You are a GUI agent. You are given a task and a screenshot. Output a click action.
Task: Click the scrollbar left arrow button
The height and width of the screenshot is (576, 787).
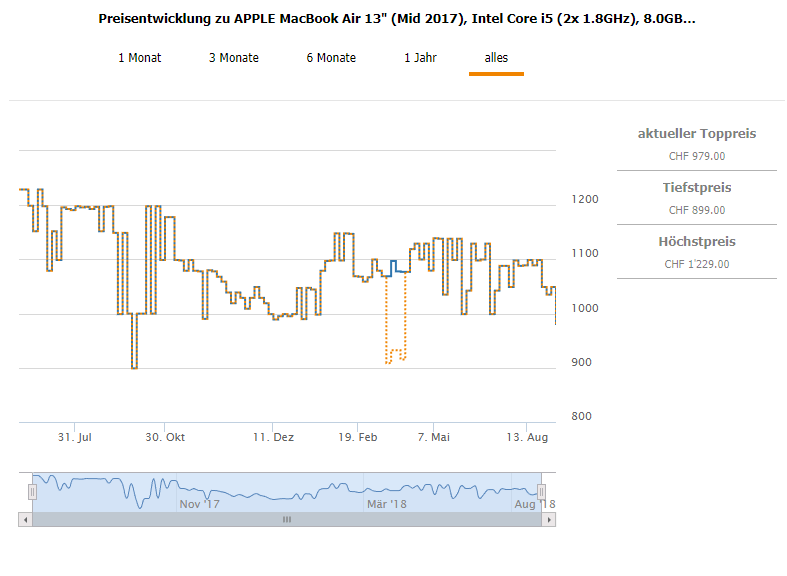(x=24, y=519)
